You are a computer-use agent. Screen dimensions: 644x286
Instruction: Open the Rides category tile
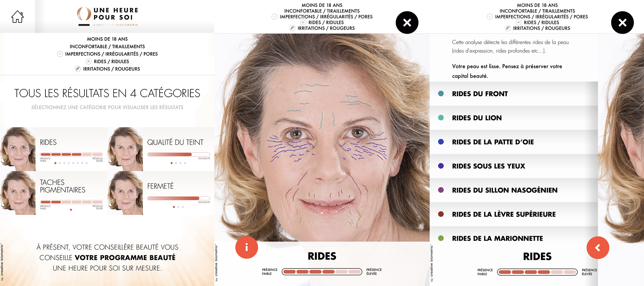pyautogui.click(x=54, y=149)
